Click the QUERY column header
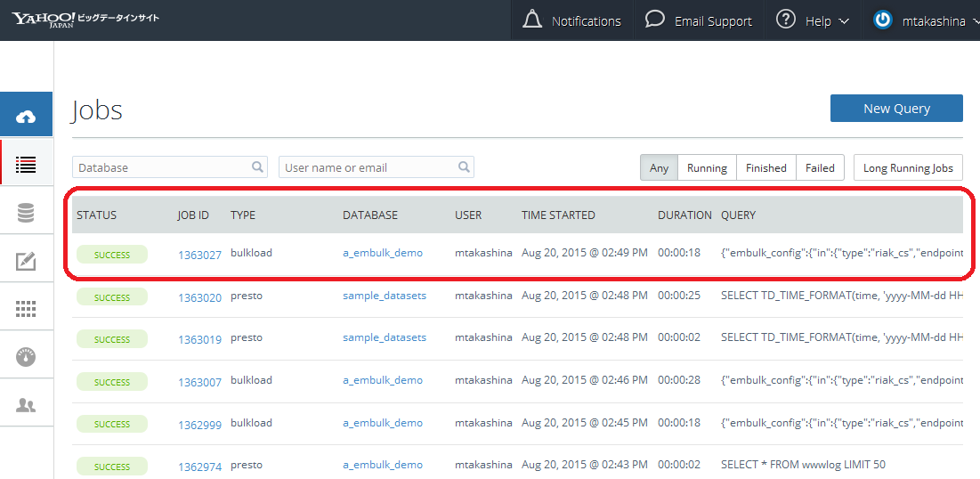The height and width of the screenshot is (479, 980). tap(738, 215)
